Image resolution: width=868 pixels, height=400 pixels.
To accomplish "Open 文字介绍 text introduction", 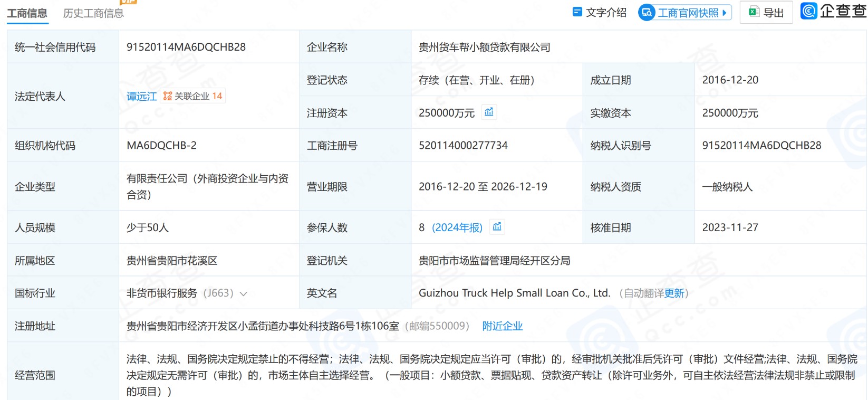I will [600, 12].
